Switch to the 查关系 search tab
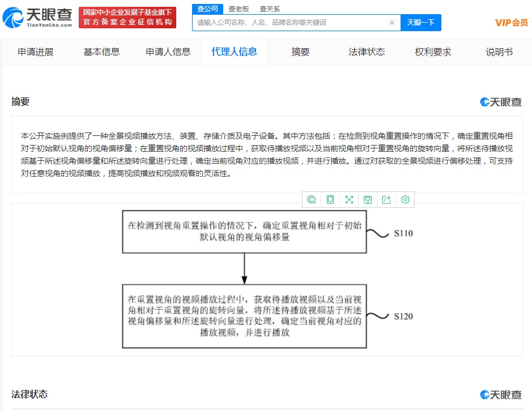Image resolution: width=532 pixels, height=410 pixels. click(270, 9)
